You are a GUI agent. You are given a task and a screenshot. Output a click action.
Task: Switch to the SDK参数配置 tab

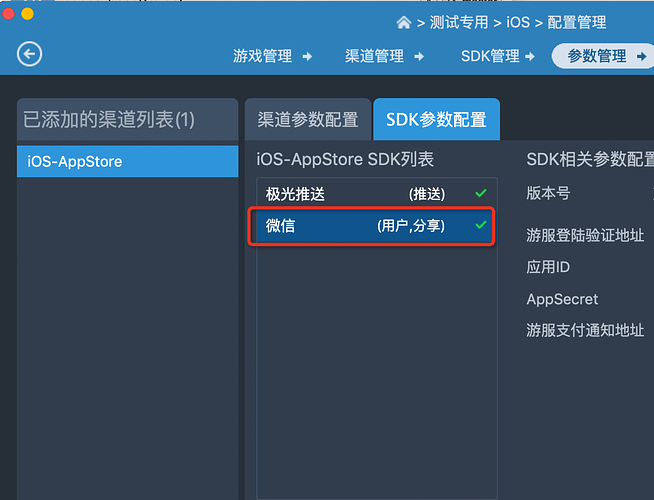(436, 120)
